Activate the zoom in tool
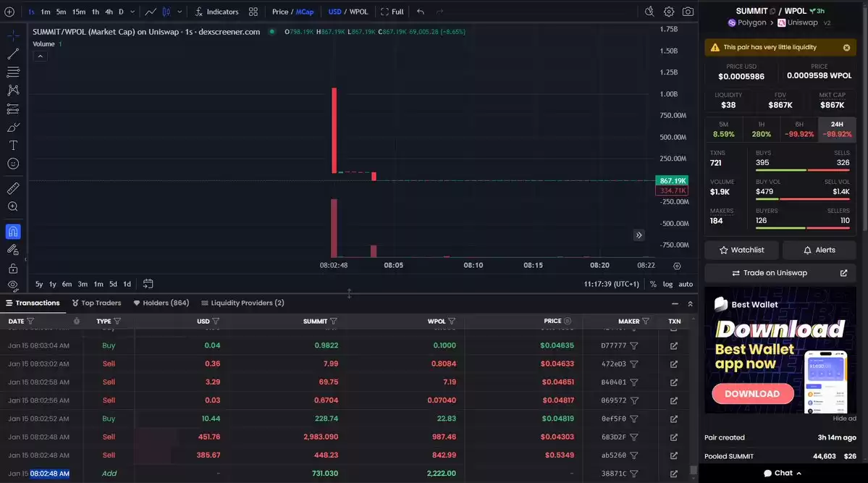The height and width of the screenshot is (483, 868). coord(13,206)
